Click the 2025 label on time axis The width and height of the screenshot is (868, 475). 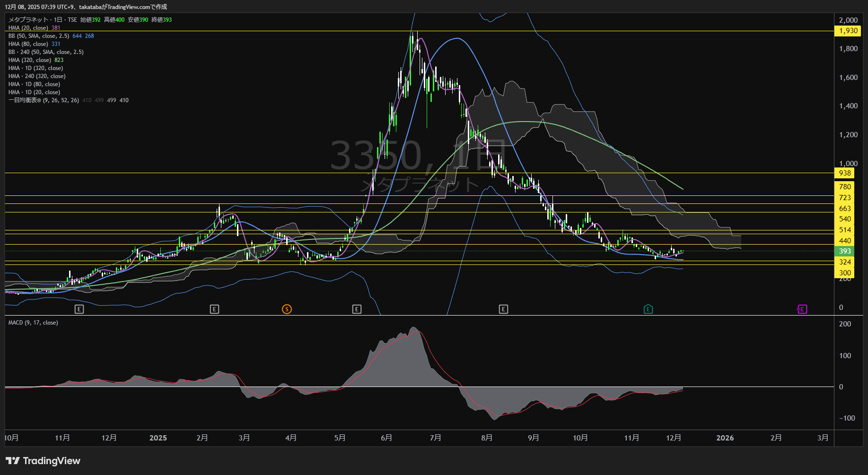[x=158, y=438]
